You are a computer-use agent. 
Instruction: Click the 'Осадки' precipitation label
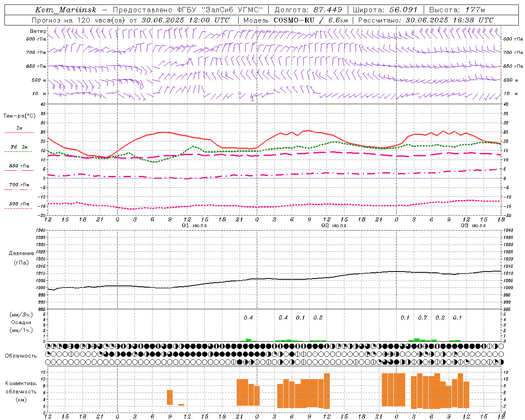click(x=21, y=322)
